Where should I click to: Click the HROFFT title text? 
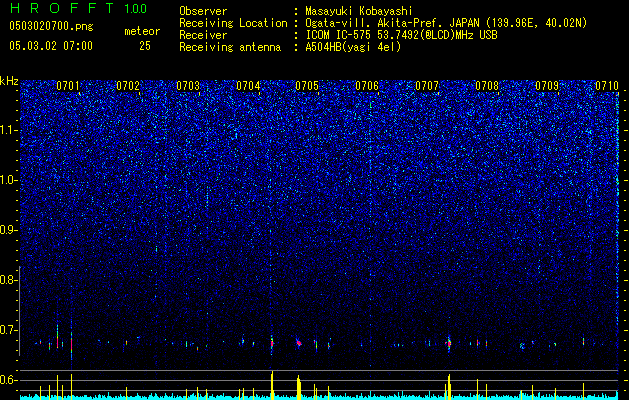63,8
